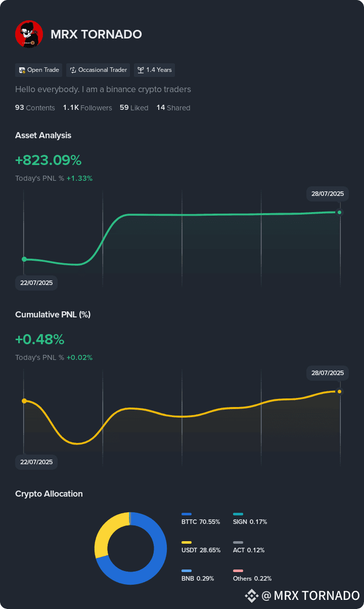Screen dimensions: 364x609
Task: Open the 14 Shared count
Action: (x=173, y=108)
